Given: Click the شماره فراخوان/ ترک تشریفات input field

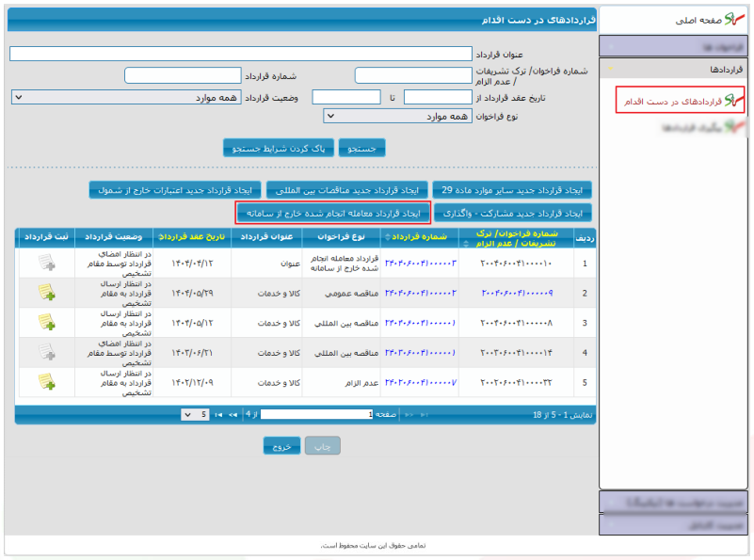Looking at the screenshot, I should 413,75.
